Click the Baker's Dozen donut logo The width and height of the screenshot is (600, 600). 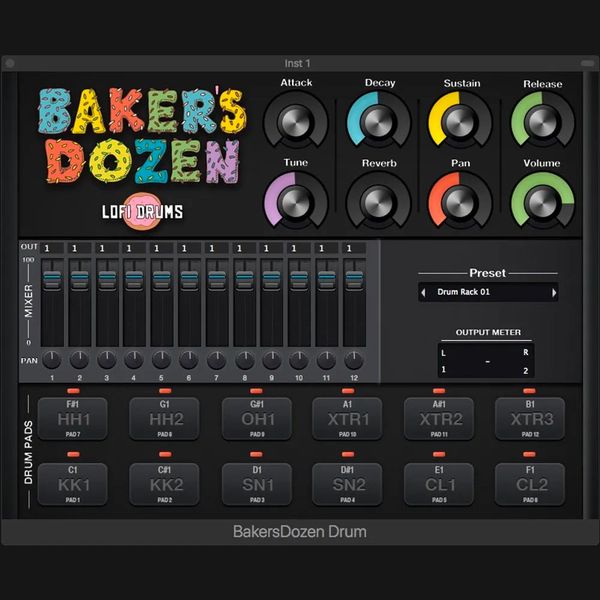pyautogui.click(x=142, y=136)
